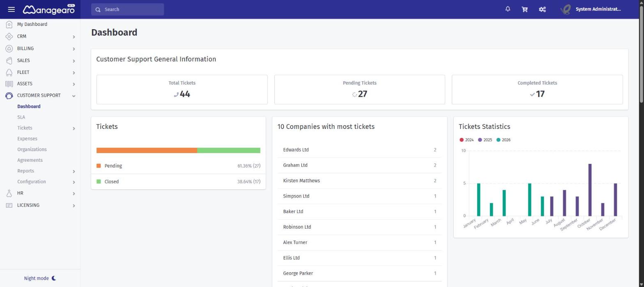This screenshot has height=287, width=644.
Task: Open the hamburger menu icon
Action: click(x=11, y=9)
